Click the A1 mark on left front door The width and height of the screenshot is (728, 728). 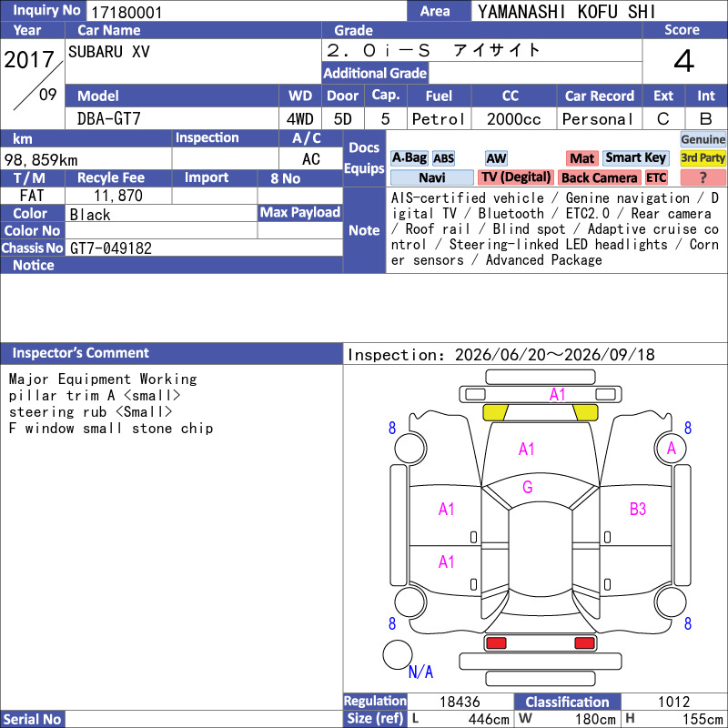click(x=446, y=510)
